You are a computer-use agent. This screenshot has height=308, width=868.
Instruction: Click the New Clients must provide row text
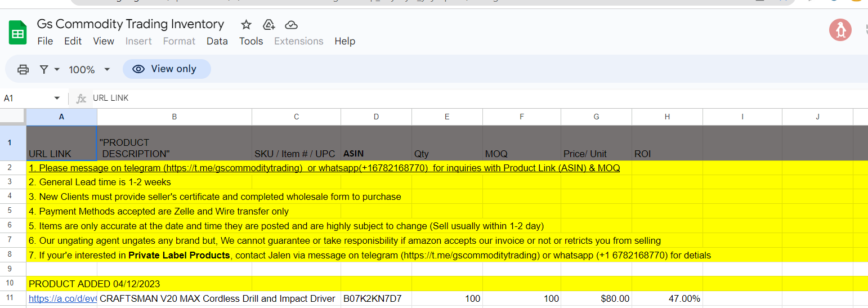214,197
